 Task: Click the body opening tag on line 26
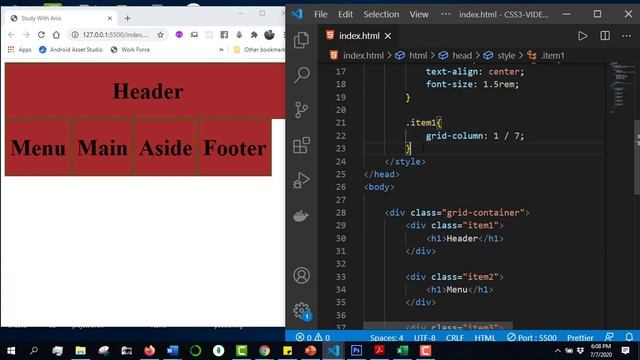pyautogui.click(x=379, y=187)
